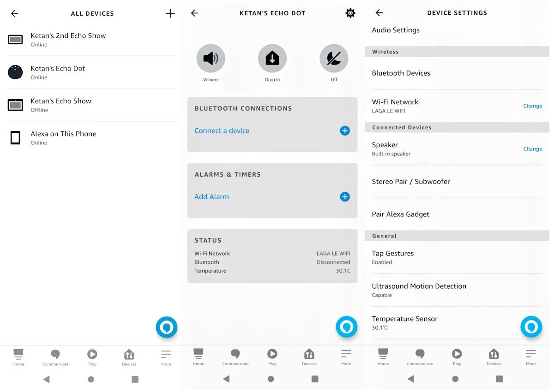Open Communicate tab on Ketan's Echo Dot screen

[x=235, y=357]
